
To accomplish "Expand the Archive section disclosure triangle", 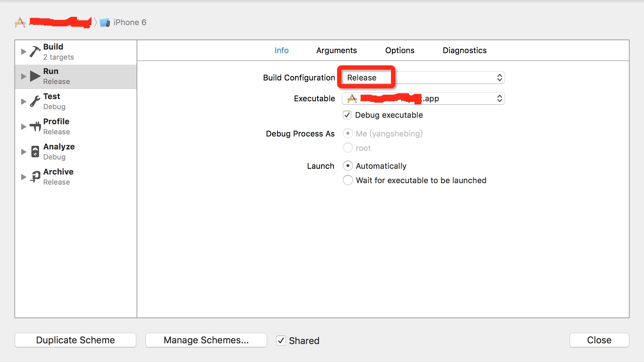I will 24,177.
